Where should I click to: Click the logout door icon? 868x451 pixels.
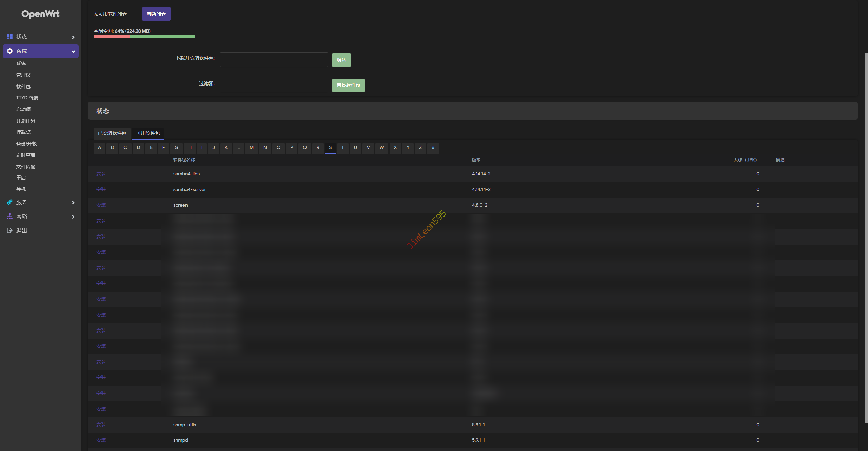10,231
